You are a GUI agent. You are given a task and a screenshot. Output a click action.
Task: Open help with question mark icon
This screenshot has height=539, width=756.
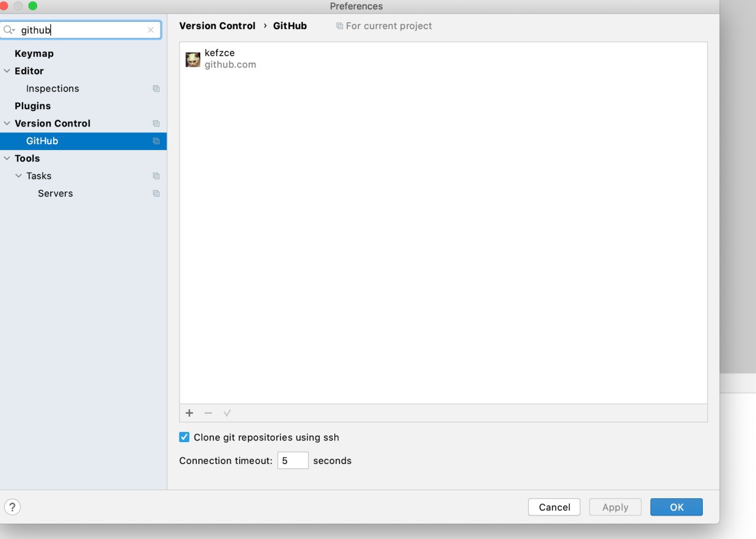pos(12,506)
